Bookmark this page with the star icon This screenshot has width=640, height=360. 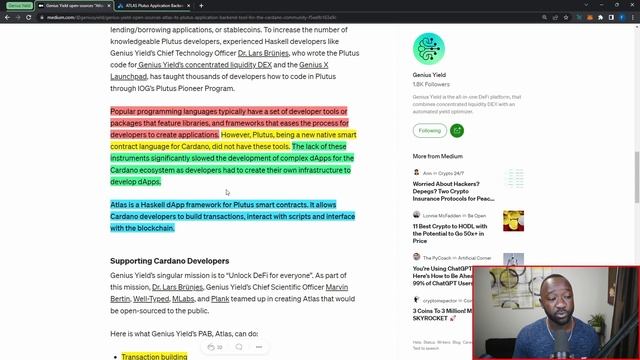[566, 18]
